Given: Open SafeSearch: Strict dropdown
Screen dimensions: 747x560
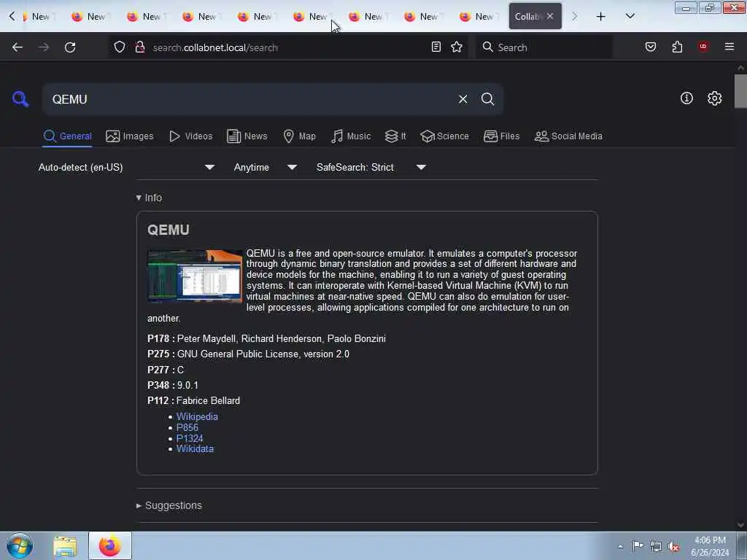Looking at the screenshot, I should point(371,167).
